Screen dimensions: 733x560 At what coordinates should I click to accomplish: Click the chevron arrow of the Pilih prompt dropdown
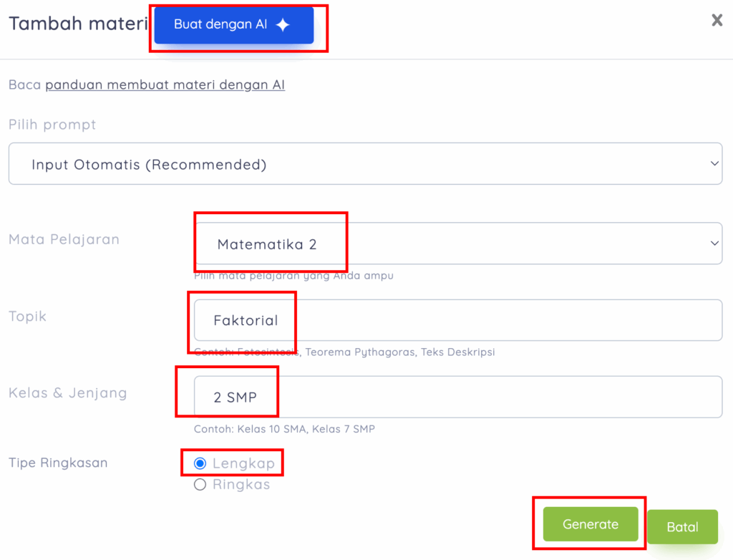point(714,164)
